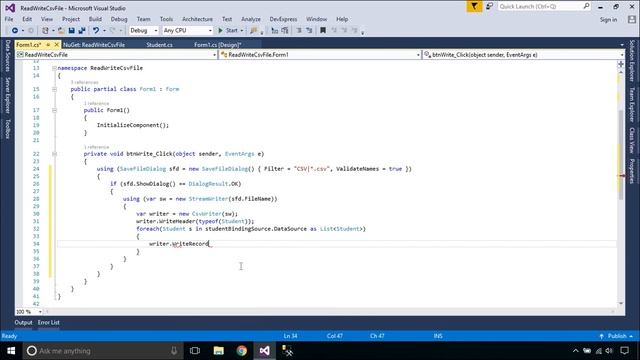Click the Navigate Backward toolbar icon
This screenshot has height=360, width=640.
tap(15, 31)
